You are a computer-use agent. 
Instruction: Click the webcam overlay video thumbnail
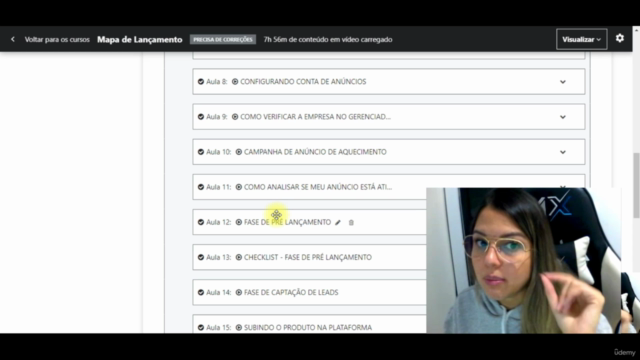[x=524, y=260]
